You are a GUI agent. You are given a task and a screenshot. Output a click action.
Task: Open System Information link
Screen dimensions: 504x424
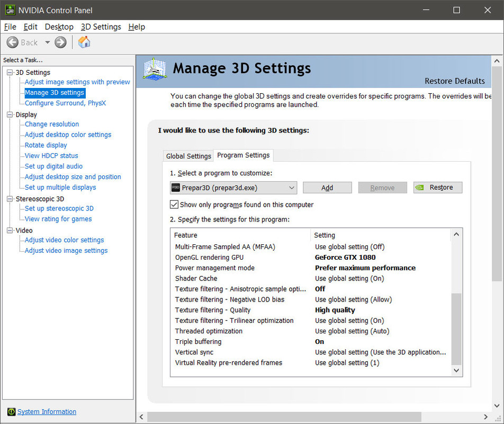47,412
